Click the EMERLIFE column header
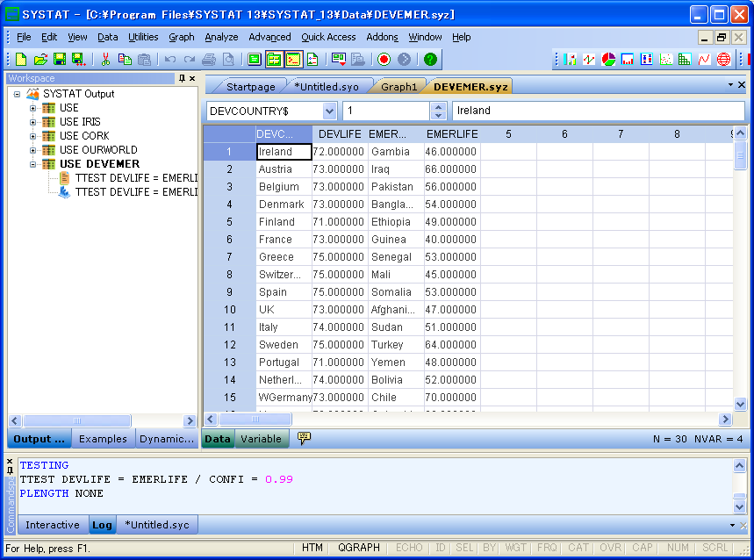The image size is (754, 560). coord(452,134)
